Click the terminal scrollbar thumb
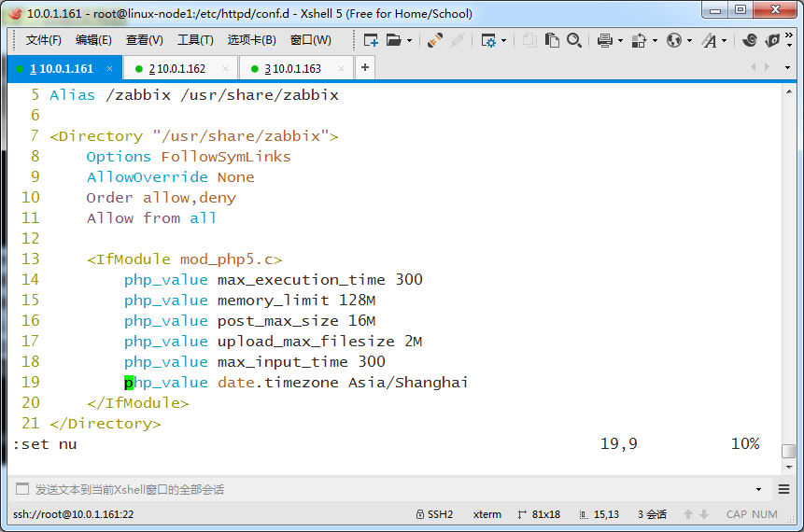Image resolution: width=804 pixels, height=532 pixels. pyautogui.click(x=789, y=451)
